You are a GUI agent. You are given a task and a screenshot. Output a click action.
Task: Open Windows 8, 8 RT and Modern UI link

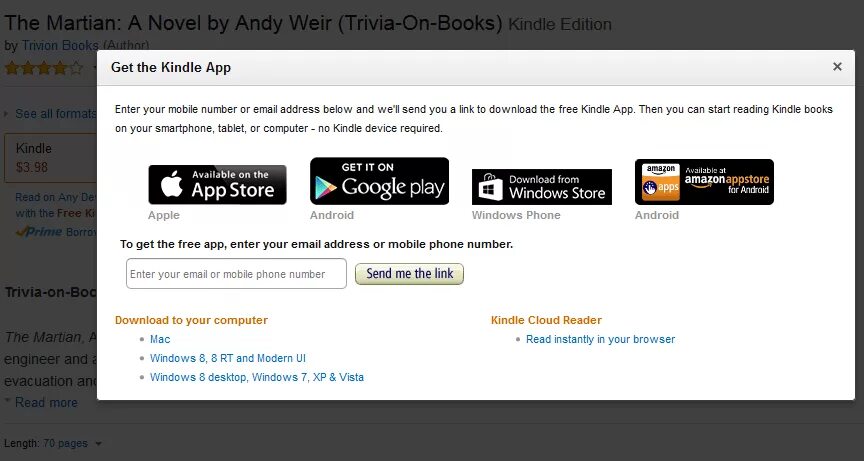point(228,358)
